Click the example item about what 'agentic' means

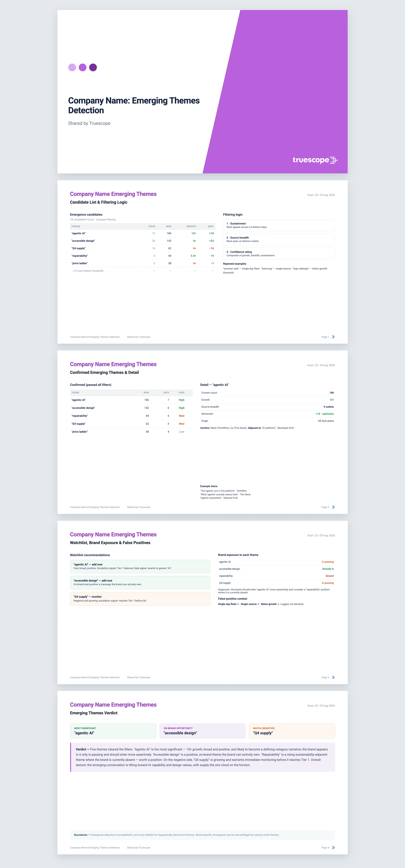[x=225, y=495]
